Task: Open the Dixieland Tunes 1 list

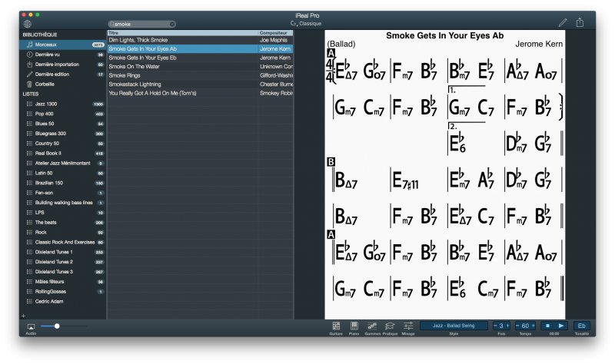Action: [x=63, y=252]
